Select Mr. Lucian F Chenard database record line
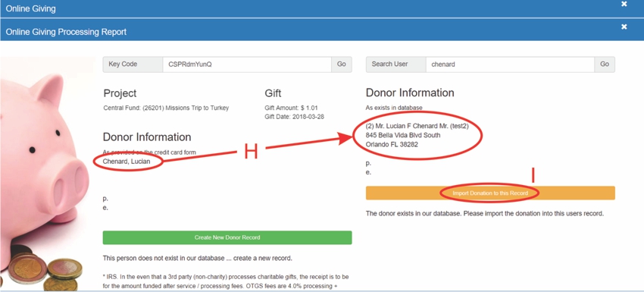644x292 pixels. (x=417, y=126)
